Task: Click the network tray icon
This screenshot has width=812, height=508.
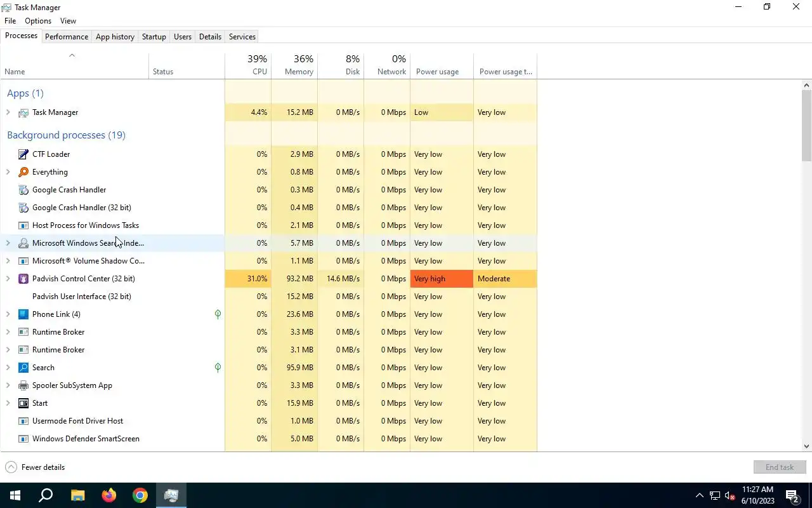Action: 714,495
